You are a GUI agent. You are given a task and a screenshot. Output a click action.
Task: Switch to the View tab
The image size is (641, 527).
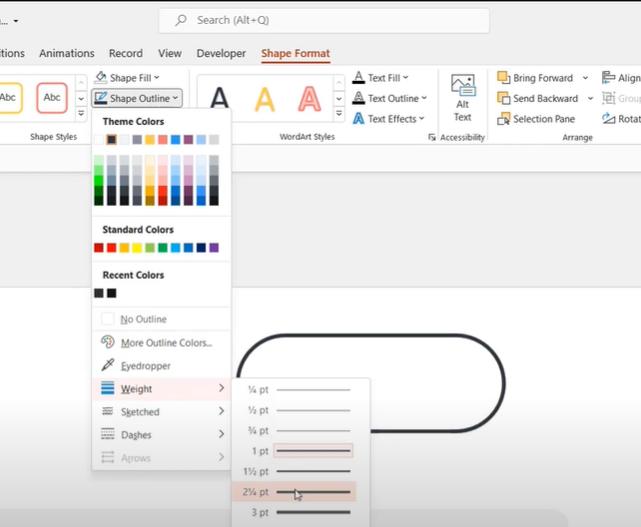point(170,53)
